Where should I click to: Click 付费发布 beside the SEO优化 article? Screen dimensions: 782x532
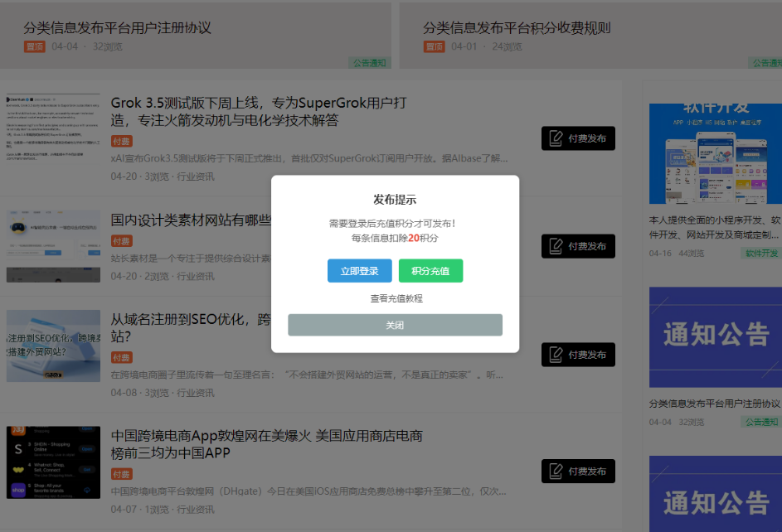click(578, 355)
